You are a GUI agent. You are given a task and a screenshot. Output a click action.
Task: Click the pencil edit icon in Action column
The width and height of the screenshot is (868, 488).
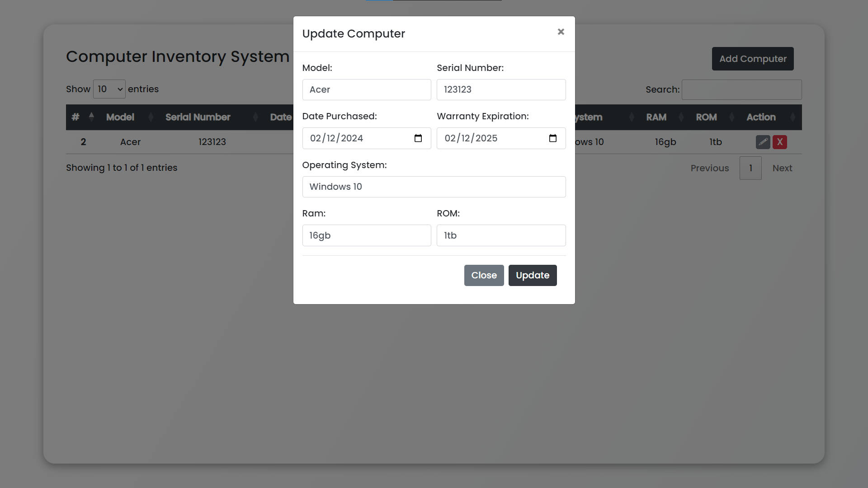[763, 142]
